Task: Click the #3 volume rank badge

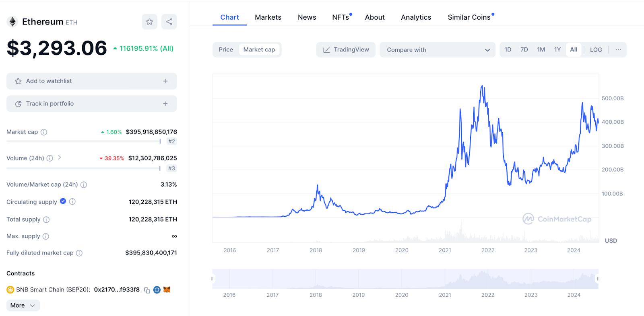Action: 171,168
